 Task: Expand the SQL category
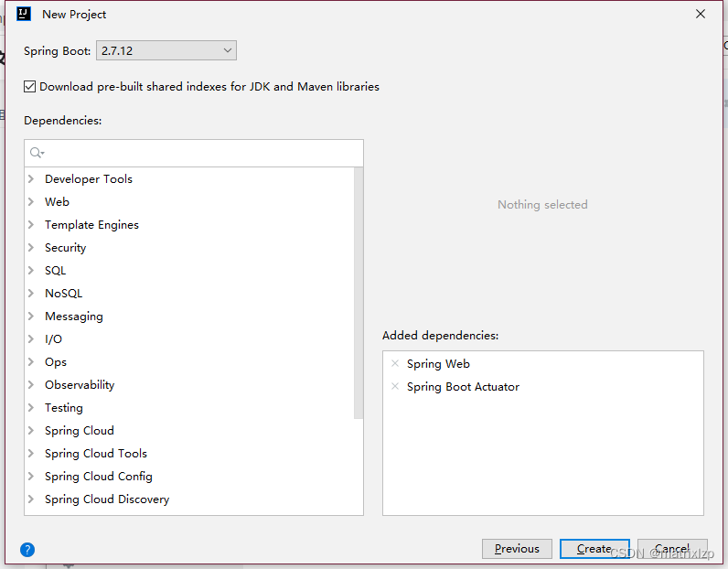31,271
